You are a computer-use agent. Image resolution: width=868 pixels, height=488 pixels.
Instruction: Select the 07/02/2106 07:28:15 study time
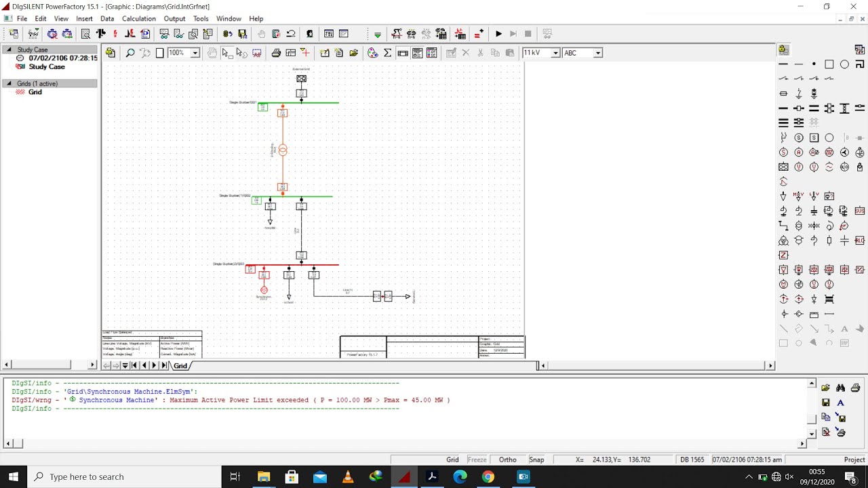(63, 58)
